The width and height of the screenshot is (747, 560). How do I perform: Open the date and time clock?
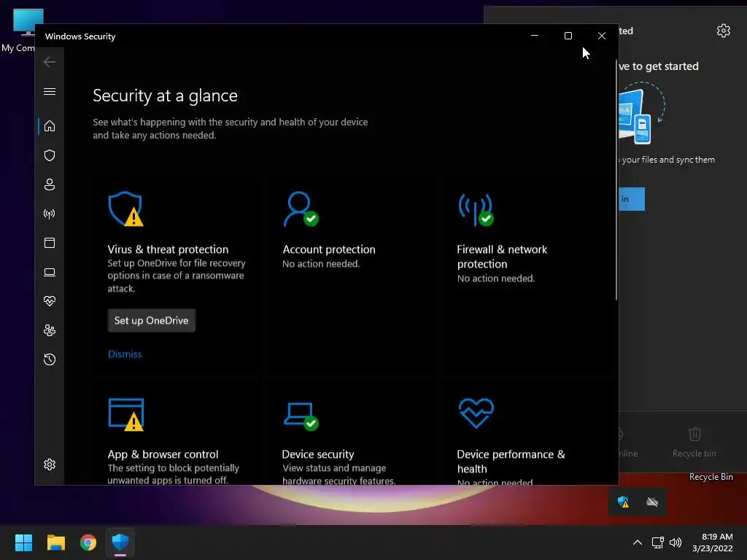tap(712, 542)
